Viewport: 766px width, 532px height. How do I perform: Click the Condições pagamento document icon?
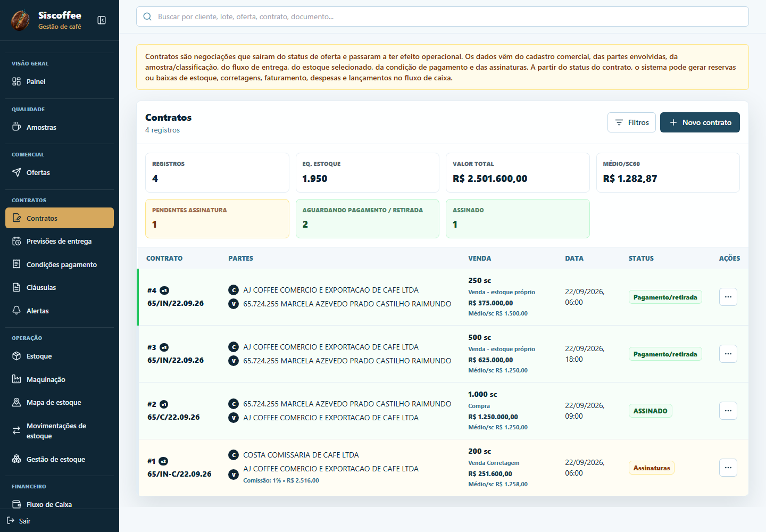(16, 264)
